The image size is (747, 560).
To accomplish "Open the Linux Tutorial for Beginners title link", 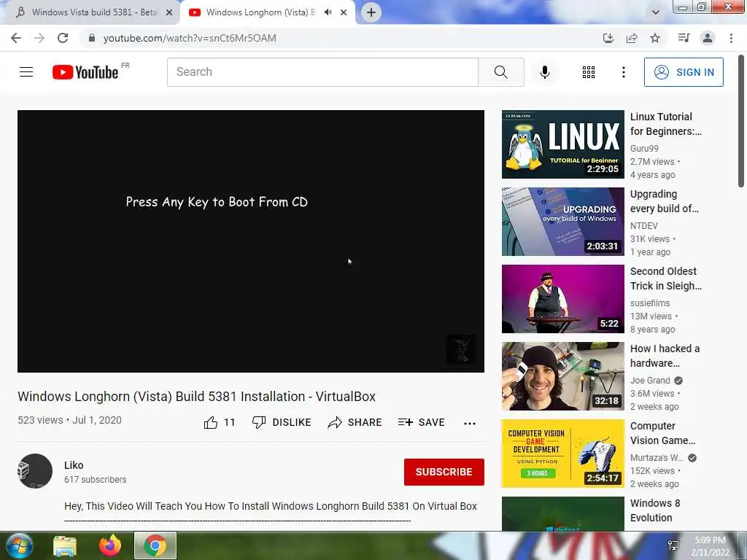I will (666, 124).
